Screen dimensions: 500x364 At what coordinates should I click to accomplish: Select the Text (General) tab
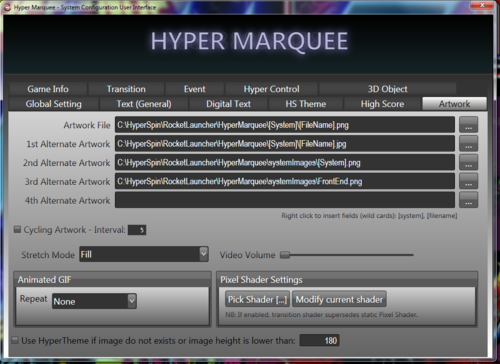coord(144,104)
